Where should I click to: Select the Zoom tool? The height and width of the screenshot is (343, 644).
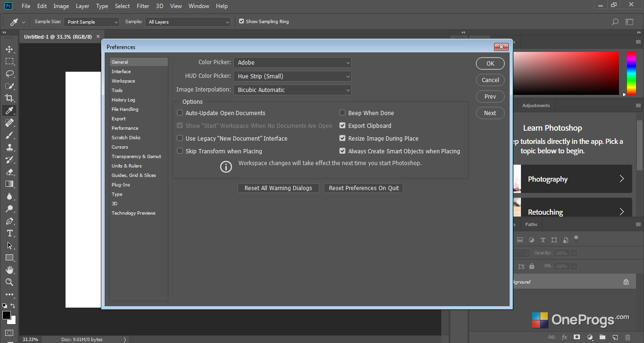click(x=9, y=282)
